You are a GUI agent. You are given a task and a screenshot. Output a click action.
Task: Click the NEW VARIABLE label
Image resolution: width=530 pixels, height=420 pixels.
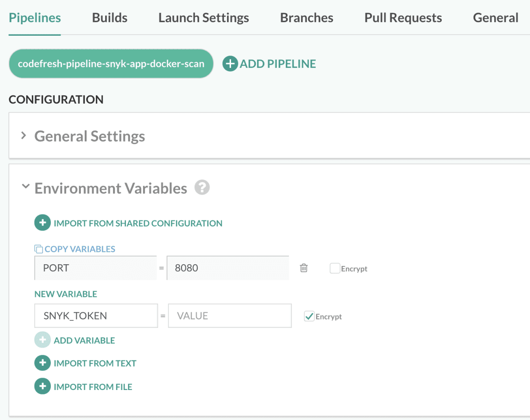coord(66,294)
